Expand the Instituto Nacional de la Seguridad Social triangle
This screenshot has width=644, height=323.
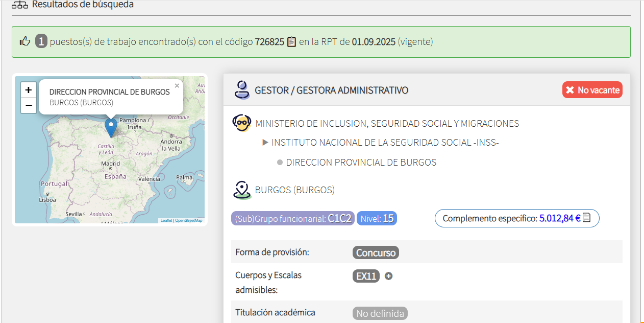coord(265,143)
